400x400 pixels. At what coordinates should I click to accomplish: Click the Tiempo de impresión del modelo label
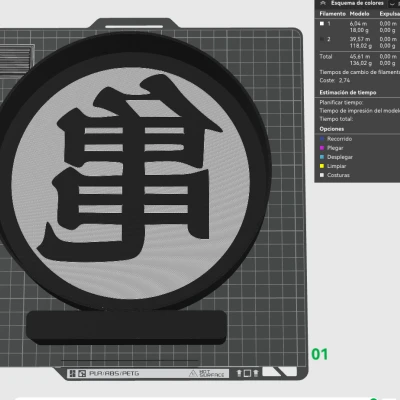coord(359,111)
